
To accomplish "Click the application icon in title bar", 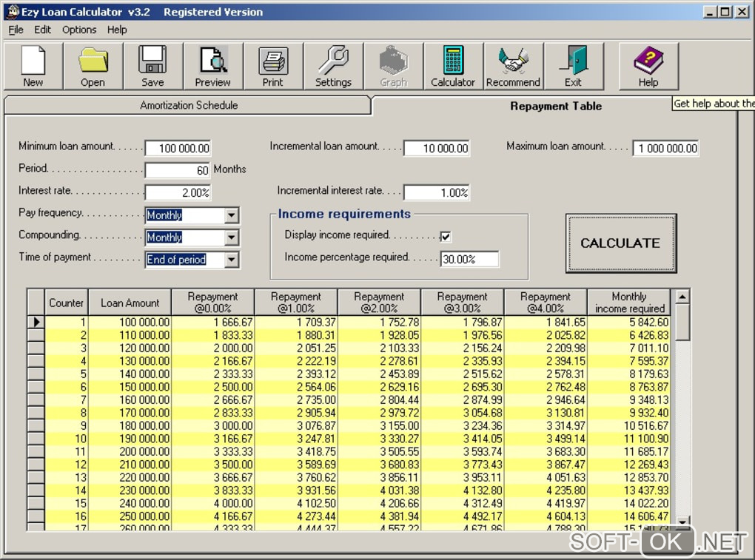I will pos(13,12).
